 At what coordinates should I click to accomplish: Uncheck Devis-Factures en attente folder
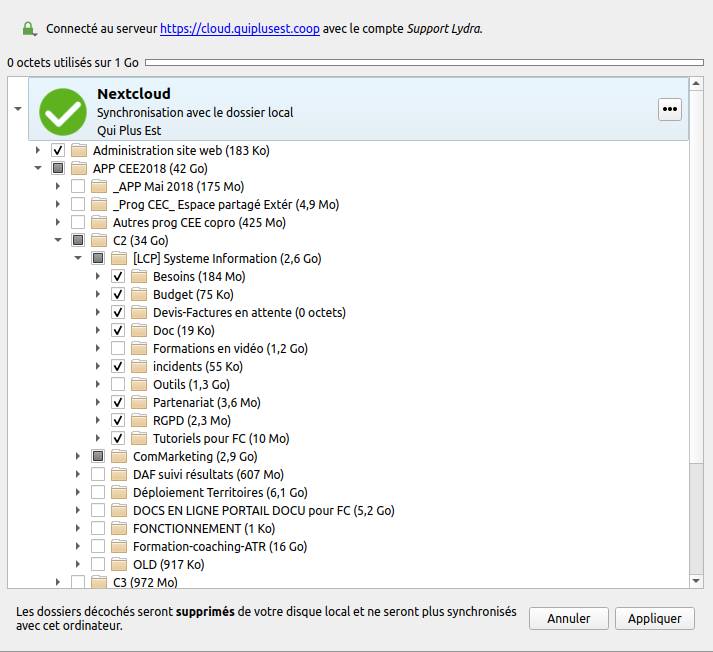coord(118,312)
